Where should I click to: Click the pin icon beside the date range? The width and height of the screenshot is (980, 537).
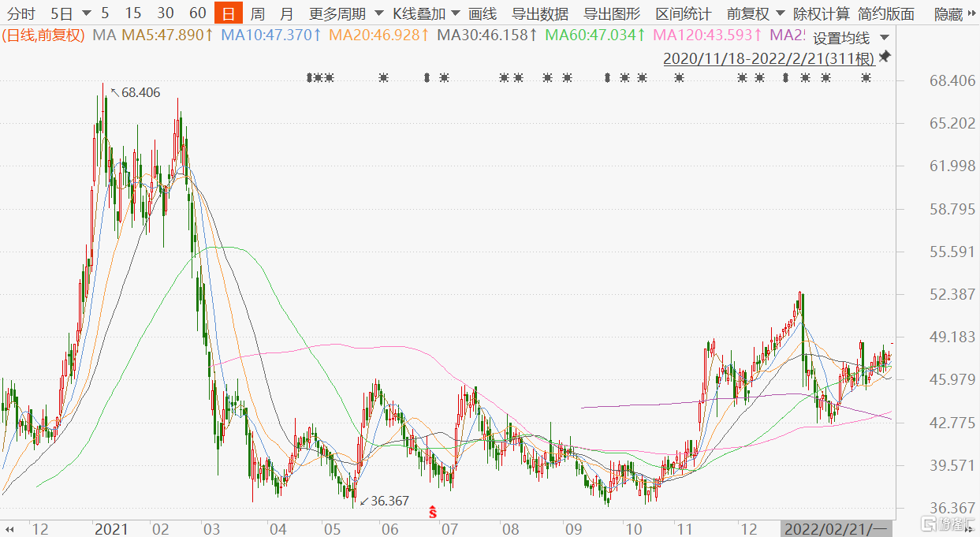[x=884, y=57]
